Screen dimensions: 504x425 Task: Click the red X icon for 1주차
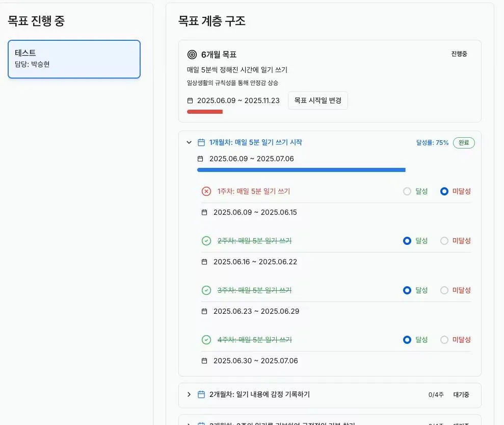[x=206, y=191]
